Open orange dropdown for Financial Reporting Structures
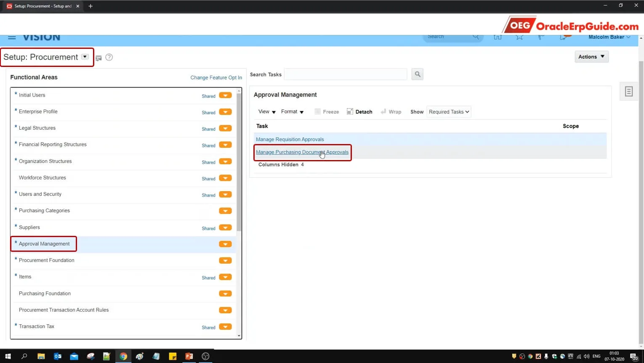The width and height of the screenshot is (644, 363). coord(225,145)
